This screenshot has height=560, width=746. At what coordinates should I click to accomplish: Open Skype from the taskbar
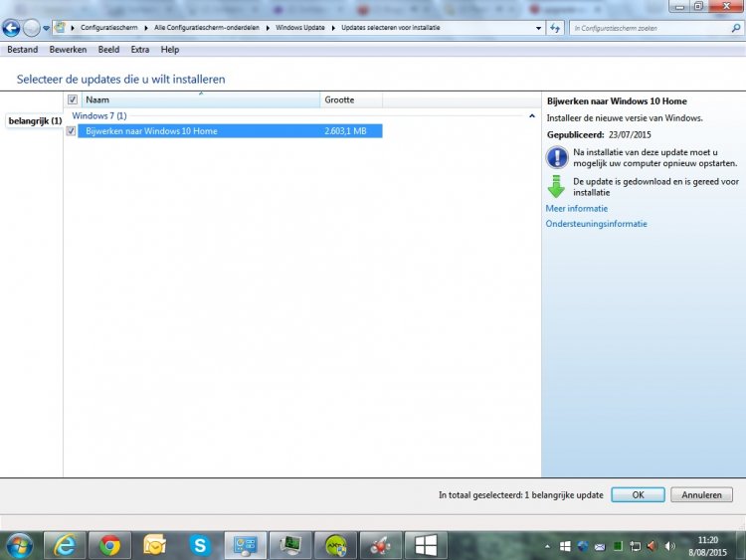pos(200,545)
